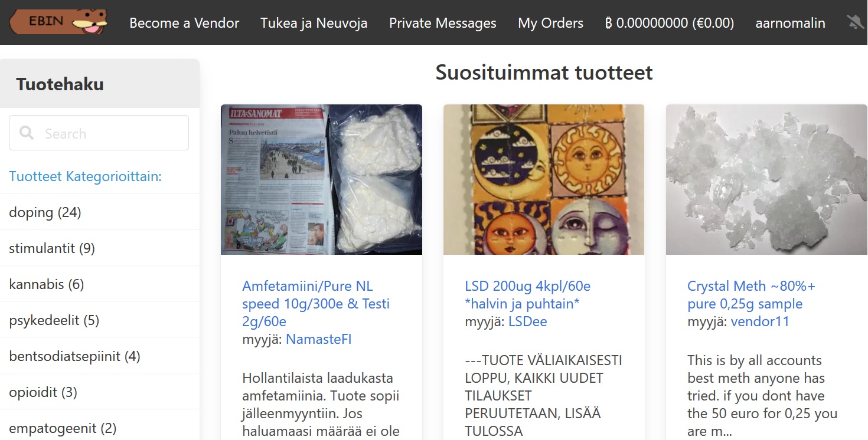Image resolution: width=868 pixels, height=440 pixels.
Task: Select the bentsodiatsepiinit (4) category
Action: pos(100,356)
